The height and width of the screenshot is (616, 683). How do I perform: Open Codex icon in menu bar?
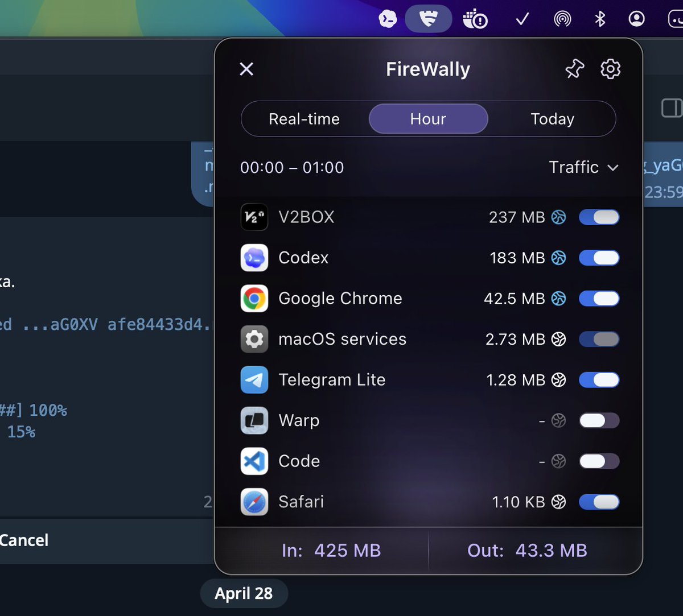(388, 19)
